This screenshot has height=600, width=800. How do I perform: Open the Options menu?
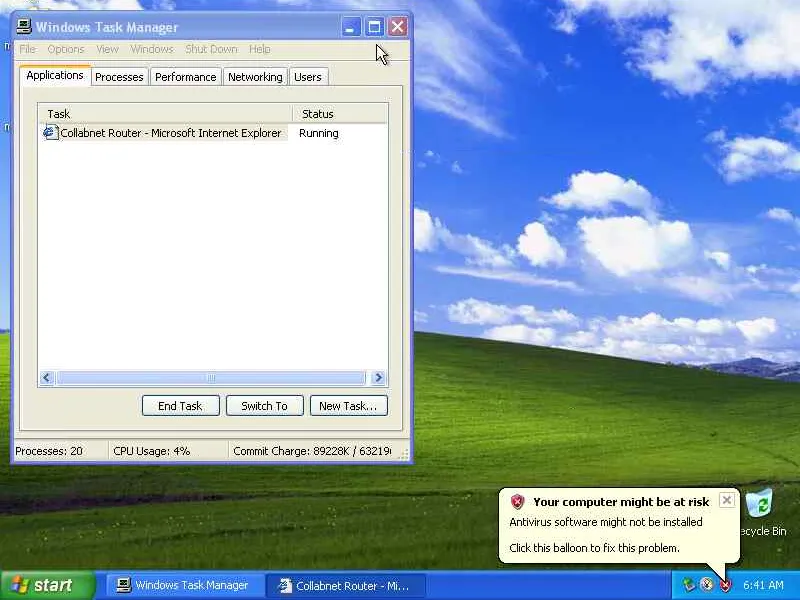point(66,49)
